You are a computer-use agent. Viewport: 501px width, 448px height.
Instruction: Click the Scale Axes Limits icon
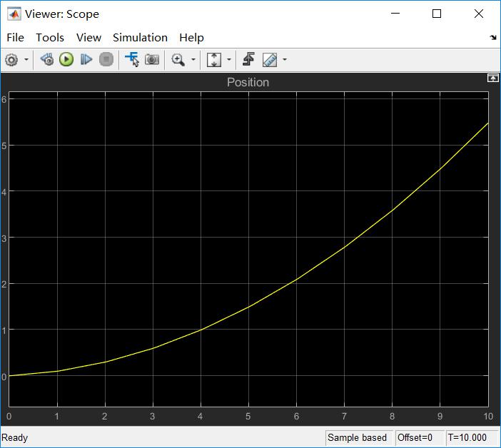pyautogui.click(x=214, y=60)
